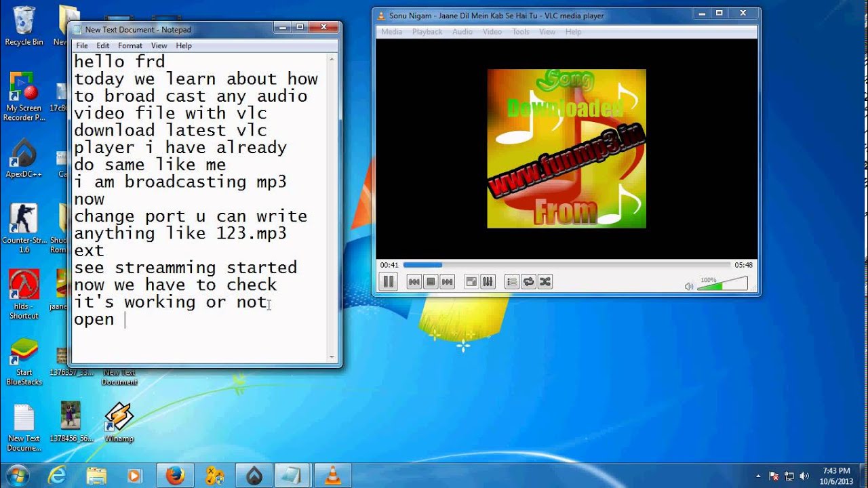The height and width of the screenshot is (488, 868).
Task: Click the album art in VLC
Action: 567,148
